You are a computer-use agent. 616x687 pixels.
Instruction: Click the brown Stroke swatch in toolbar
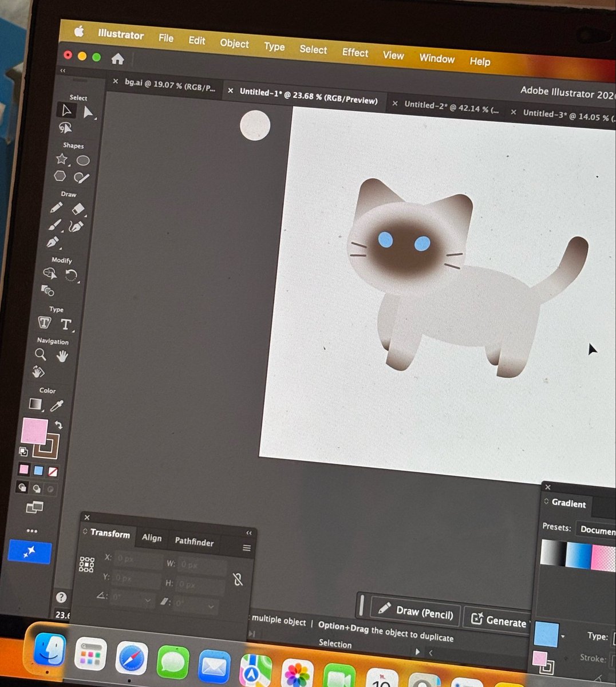tap(46, 446)
